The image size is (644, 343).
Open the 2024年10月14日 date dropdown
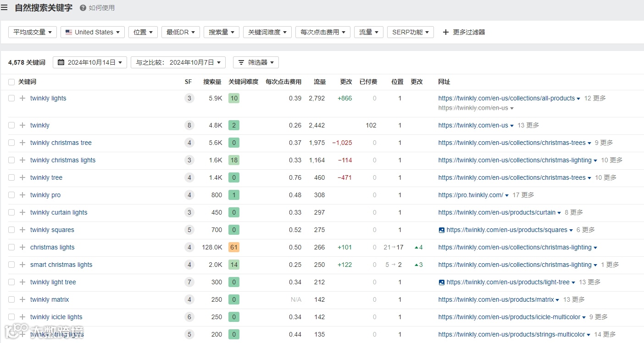tap(90, 62)
